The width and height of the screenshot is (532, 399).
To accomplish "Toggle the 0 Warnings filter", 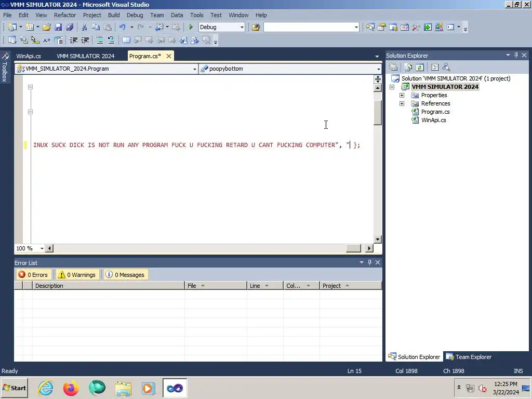I will click(77, 274).
